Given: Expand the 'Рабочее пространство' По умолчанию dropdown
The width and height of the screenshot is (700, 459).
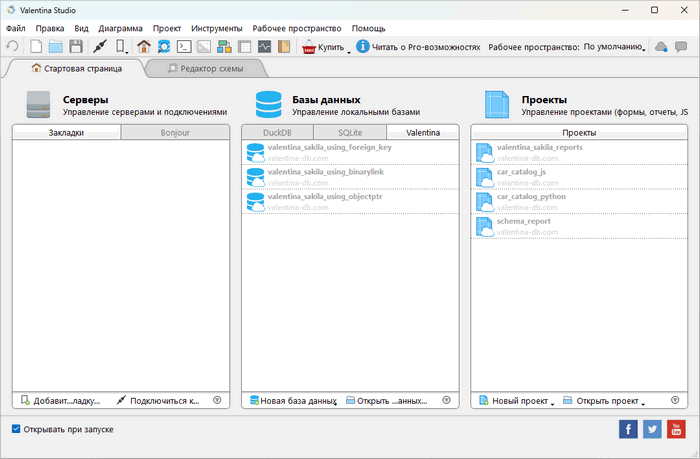Looking at the screenshot, I should [x=612, y=47].
